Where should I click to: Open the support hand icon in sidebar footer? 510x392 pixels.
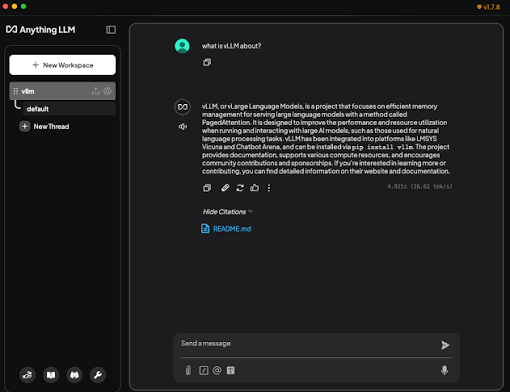[x=28, y=375]
